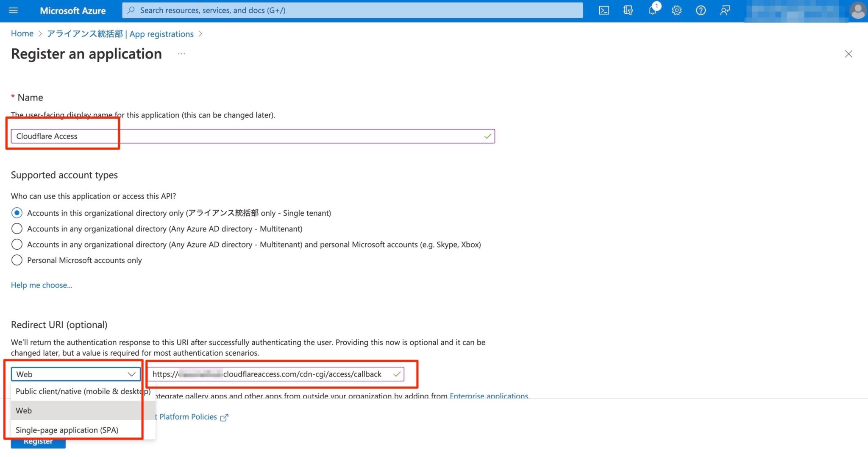The height and width of the screenshot is (457, 868).
Task: Open portal settings using the gear icon
Action: [x=676, y=10]
